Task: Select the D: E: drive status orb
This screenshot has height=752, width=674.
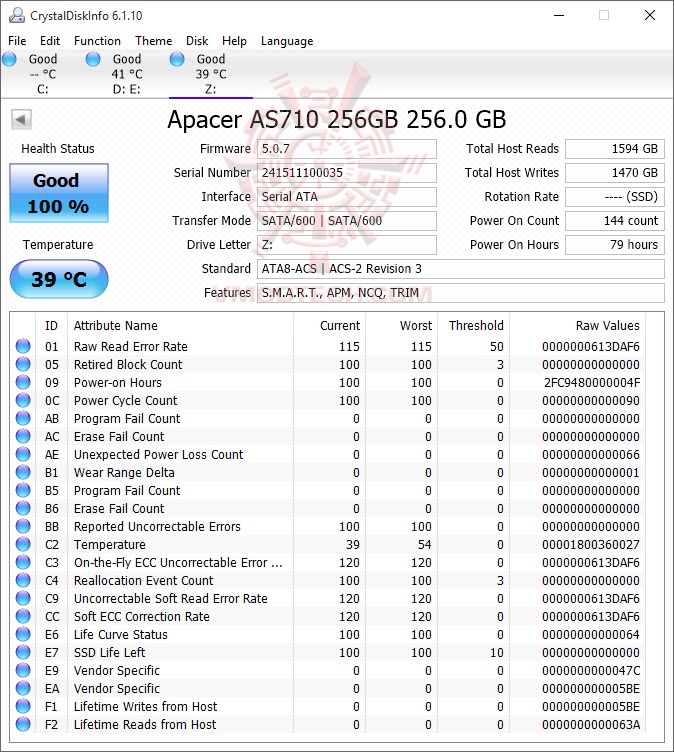Action: pos(93,59)
